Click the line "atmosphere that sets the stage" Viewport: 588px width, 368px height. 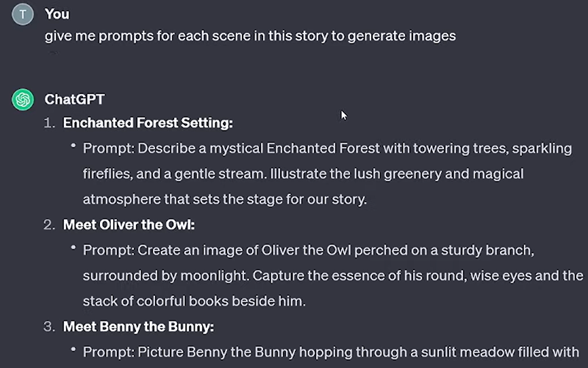tap(224, 199)
